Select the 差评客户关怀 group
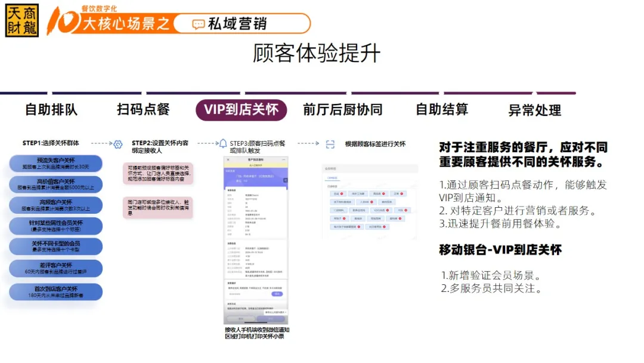The height and width of the screenshot is (363, 644). tap(56, 268)
